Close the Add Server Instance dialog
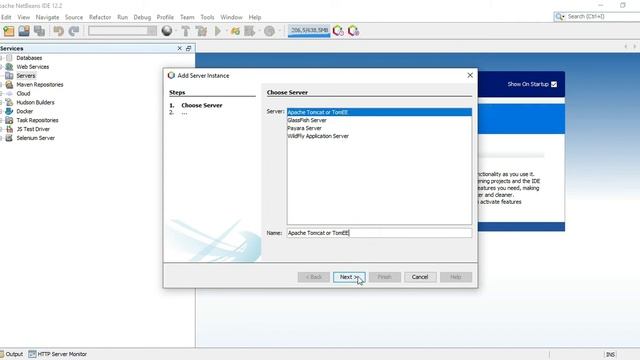This screenshot has width=640, height=360. [470, 75]
